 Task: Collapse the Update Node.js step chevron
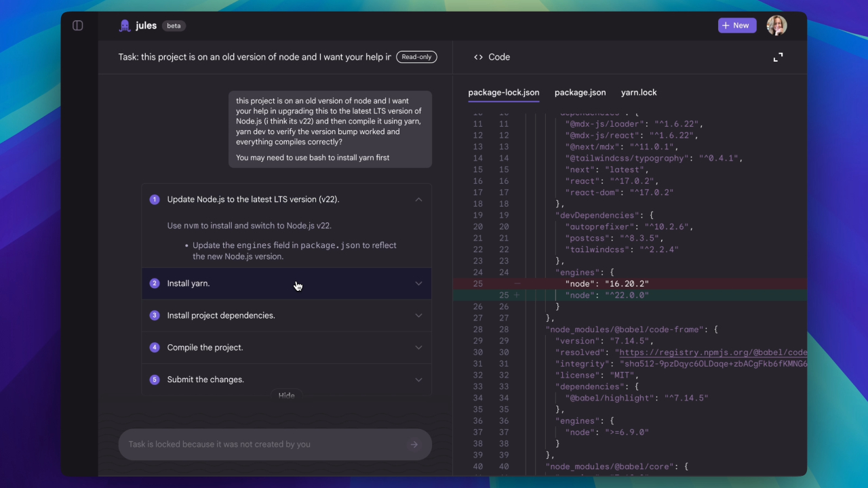pyautogui.click(x=418, y=199)
